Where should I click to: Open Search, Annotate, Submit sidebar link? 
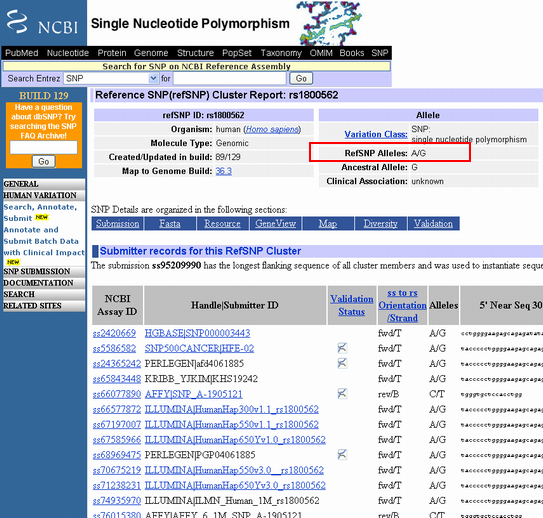[40, 212]
